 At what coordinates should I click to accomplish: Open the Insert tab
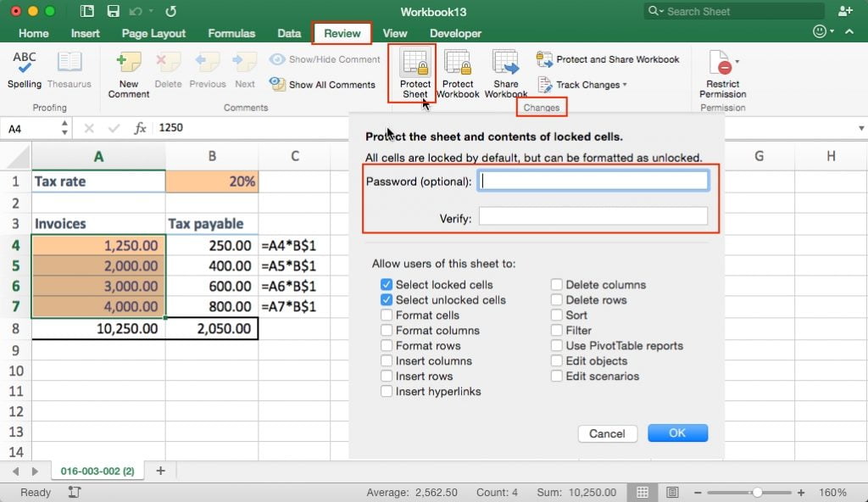click(x=86, y=33)
